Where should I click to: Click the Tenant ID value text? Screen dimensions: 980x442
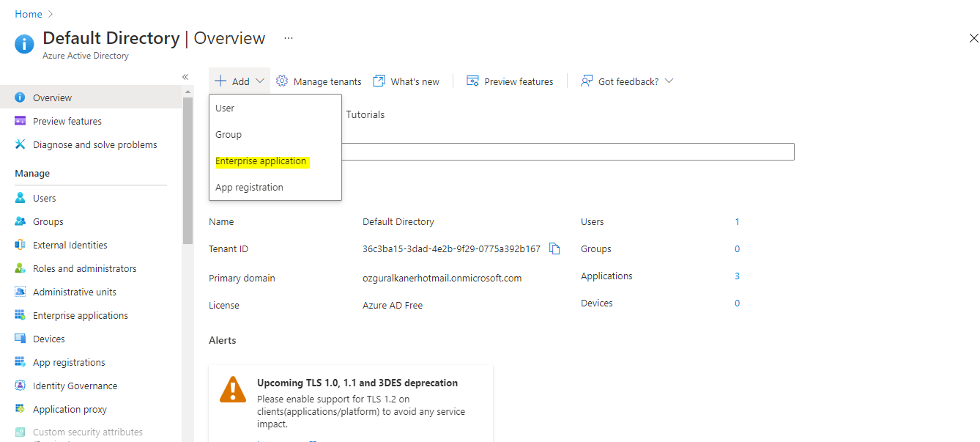(451, 248)
